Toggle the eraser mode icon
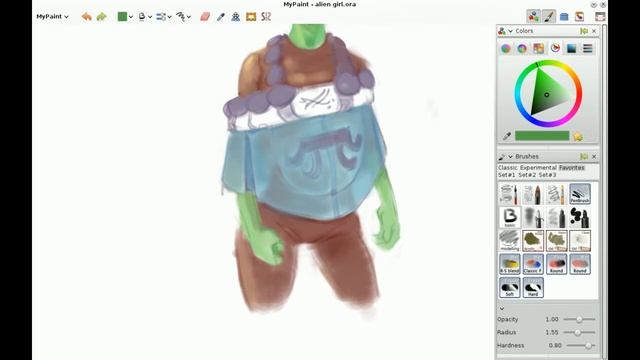The height and width of the screenshot is (360, 640). (205, 17)
